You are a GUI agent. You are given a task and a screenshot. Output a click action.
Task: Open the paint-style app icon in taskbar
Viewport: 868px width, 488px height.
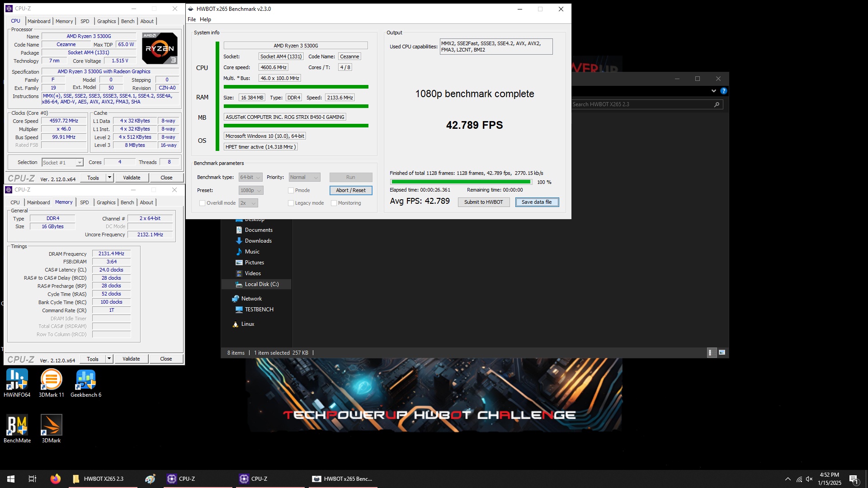[x=150, y=479]
